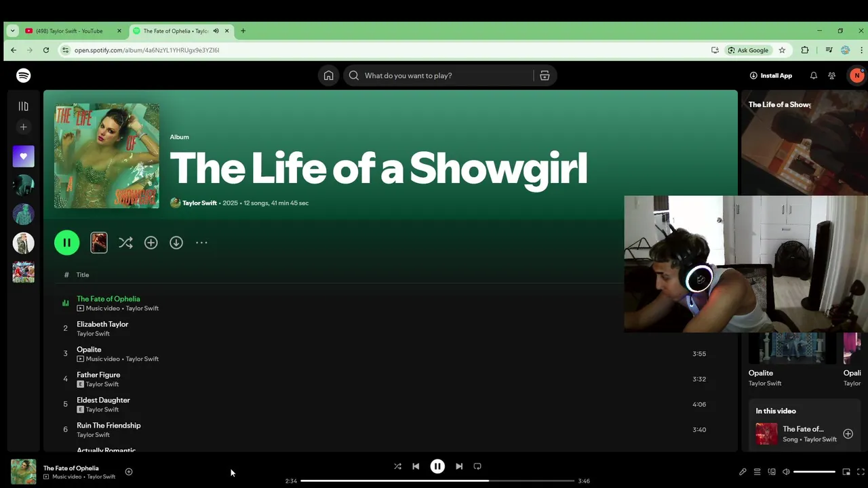This screenshot has width=868, height=488.
Task: Collapse Your Library sidebar icon
Action: (x=23, y=106)
